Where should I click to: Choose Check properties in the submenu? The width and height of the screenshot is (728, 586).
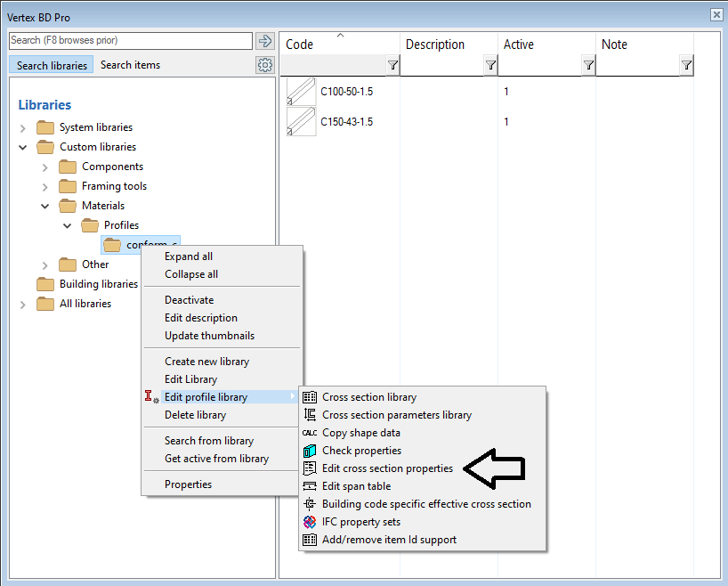(361, 451)
